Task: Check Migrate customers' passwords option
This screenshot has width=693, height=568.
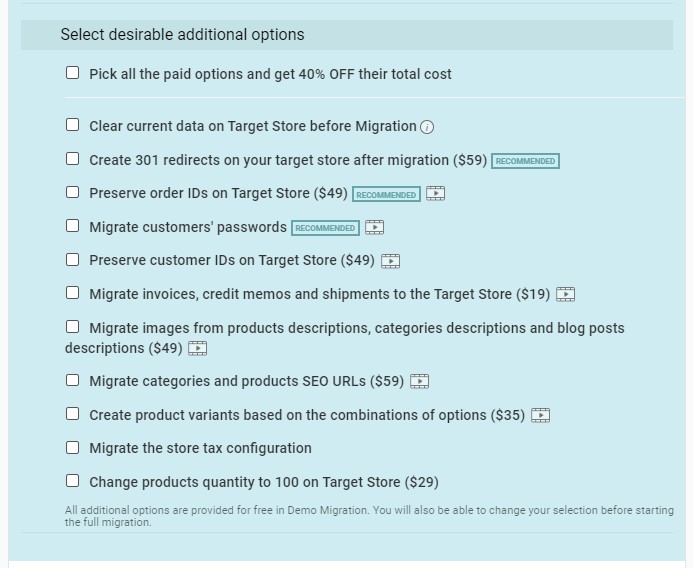Action: coord(72,226)
